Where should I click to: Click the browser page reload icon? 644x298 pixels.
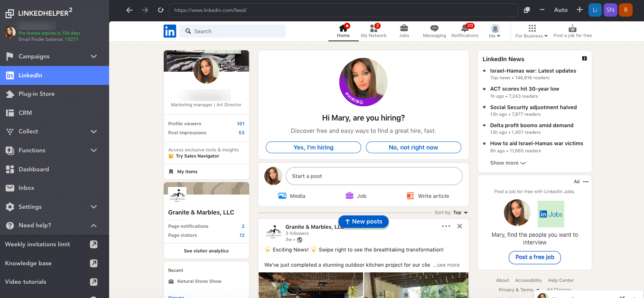(x=160, y=9)
